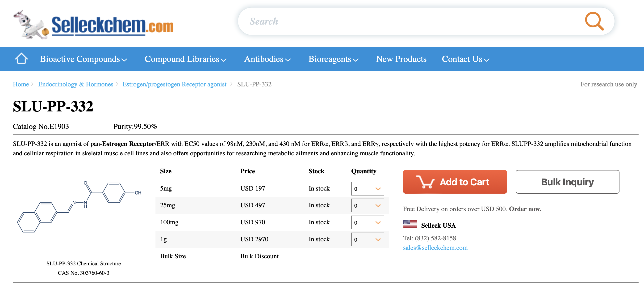This screenshot has height=289, width=644.
Task: Click the SLU-PP-332 chemical structure image
Action: [79, 207]
